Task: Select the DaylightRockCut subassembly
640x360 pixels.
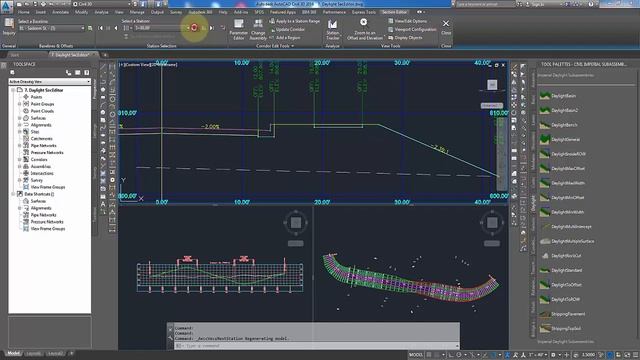Action: (560, 256)
